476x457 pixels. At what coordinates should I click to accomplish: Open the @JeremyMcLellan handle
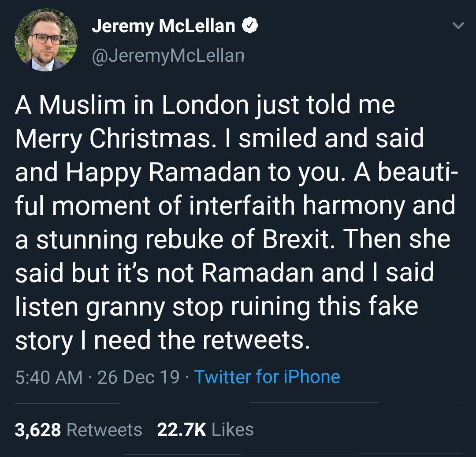pyautogui.click(x=168, y=56)
